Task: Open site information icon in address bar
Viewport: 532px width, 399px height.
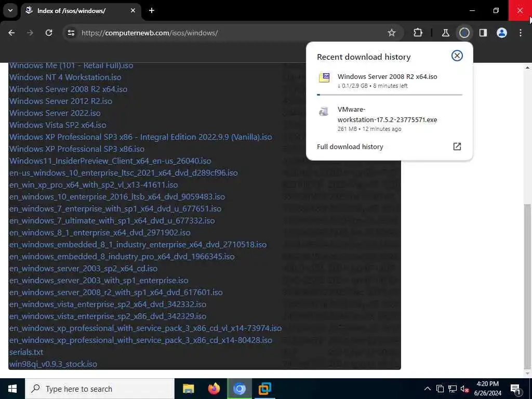Action: [x=71, y=33]
